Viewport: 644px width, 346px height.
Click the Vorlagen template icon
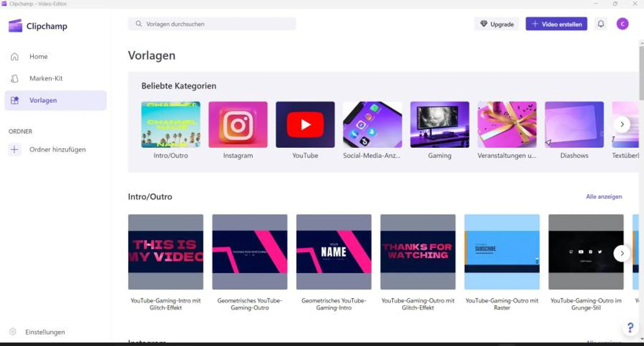[14, 100]
